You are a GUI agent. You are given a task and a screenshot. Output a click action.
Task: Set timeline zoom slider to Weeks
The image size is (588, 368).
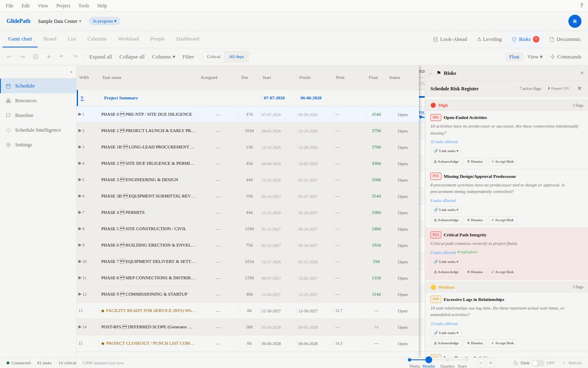(x=410, y=360)
